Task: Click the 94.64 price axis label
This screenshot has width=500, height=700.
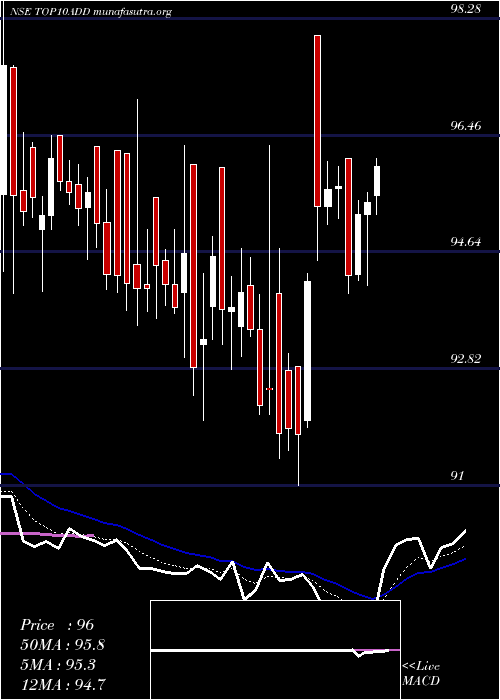Action: pyautogui.click(x=466, y=242)
